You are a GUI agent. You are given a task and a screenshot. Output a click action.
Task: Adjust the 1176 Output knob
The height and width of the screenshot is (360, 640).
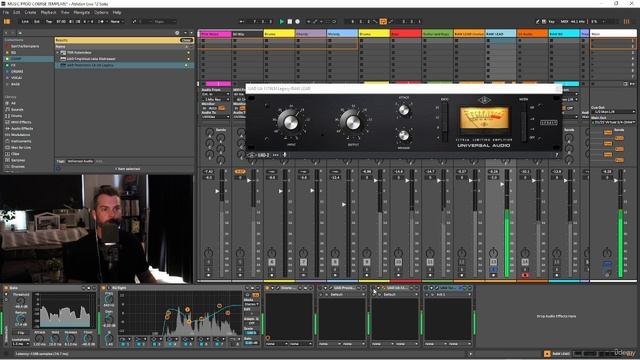(x=353, y=122)
